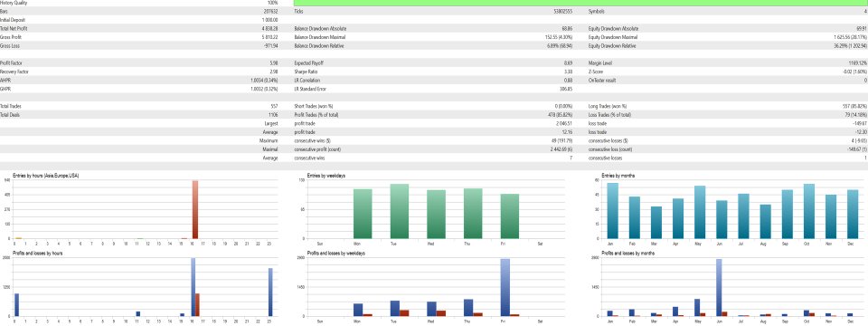
Task: Select the ticks value '53802555'
Action: point(562,11)
